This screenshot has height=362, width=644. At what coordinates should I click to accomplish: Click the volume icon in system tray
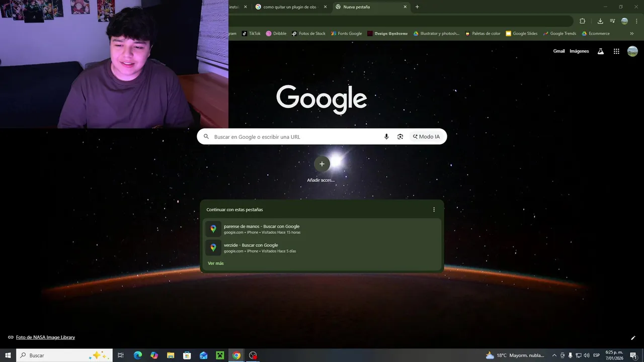(x=587, y=355)
